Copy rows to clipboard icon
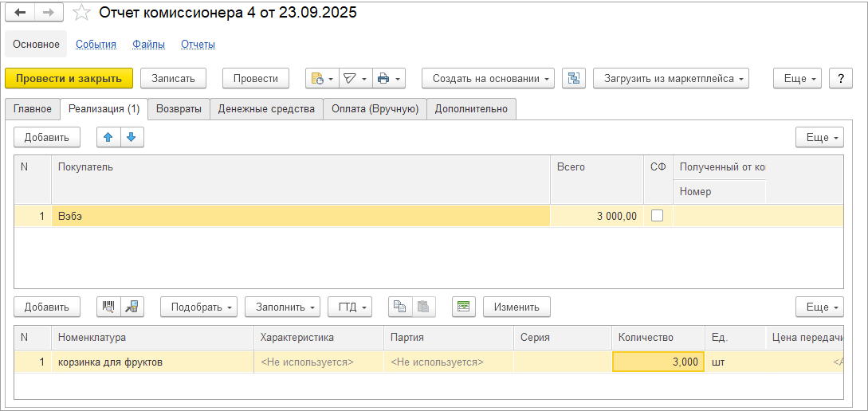The image size is (868, 411). tap(400, 307)
